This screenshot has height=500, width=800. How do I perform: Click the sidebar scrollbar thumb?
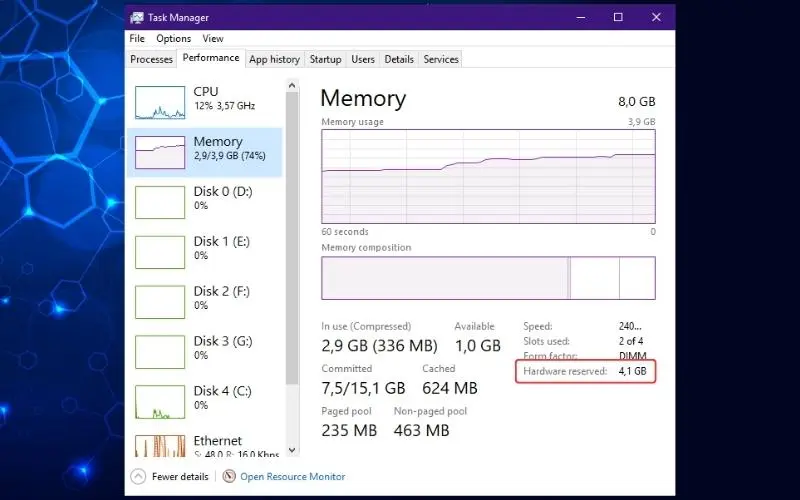pyautogui.click(x=292, y=238)
